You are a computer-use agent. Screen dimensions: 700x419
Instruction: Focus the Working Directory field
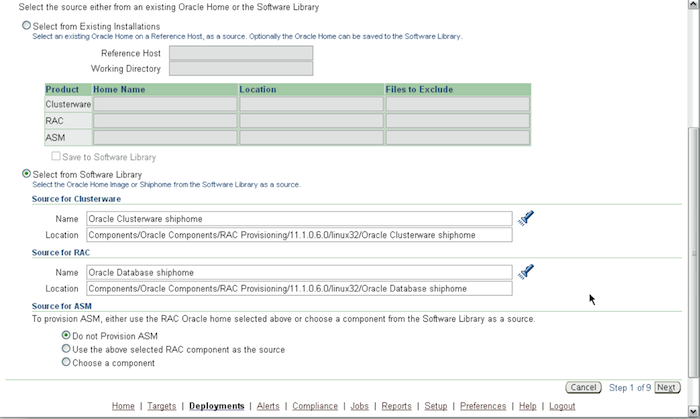[241, 69]
